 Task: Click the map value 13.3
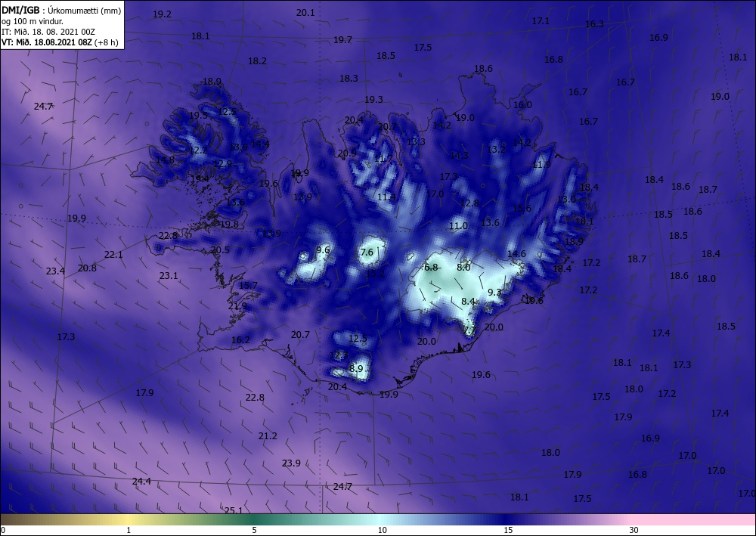coord(416,141)
